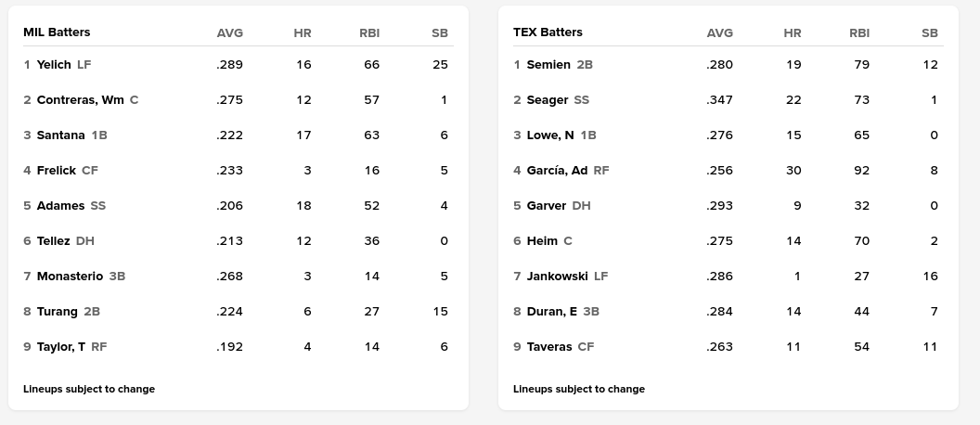Select Monasterio in MIL batters list
Image resolution: width=980 pixels, height=425 pixels.
(70, 277)
